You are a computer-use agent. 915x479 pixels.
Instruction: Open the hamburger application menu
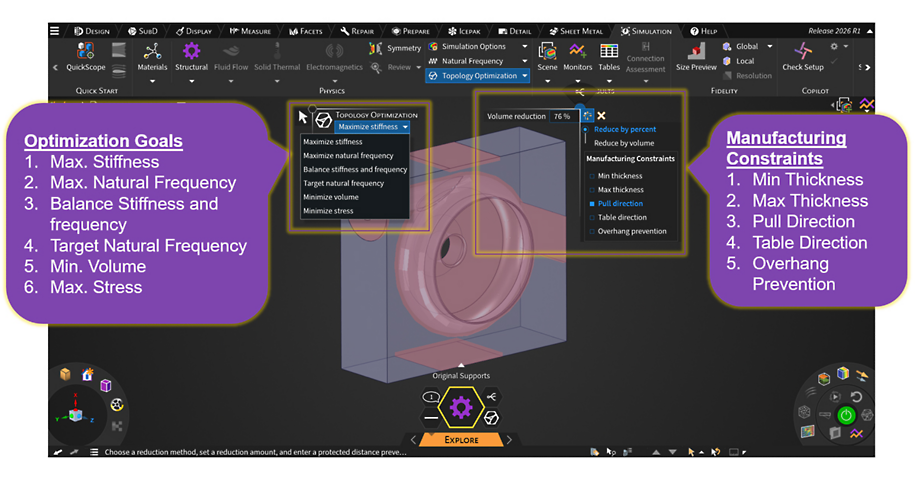click(x=54, y=31)
